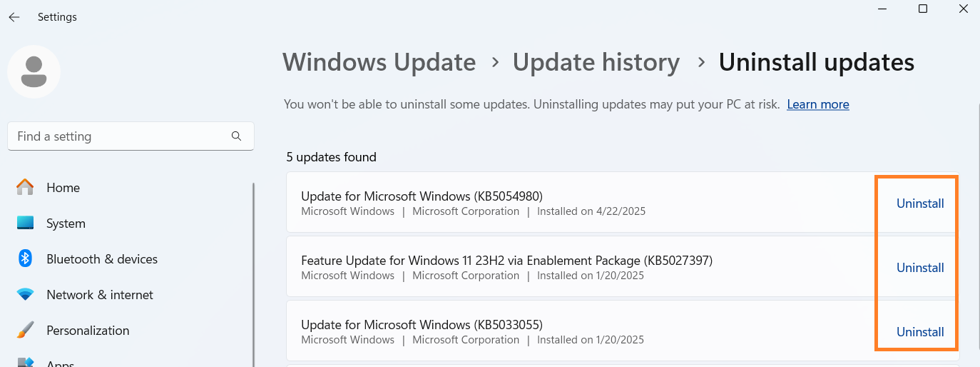
Task: Uninstall update KB5054980
Action: [919, 203]
